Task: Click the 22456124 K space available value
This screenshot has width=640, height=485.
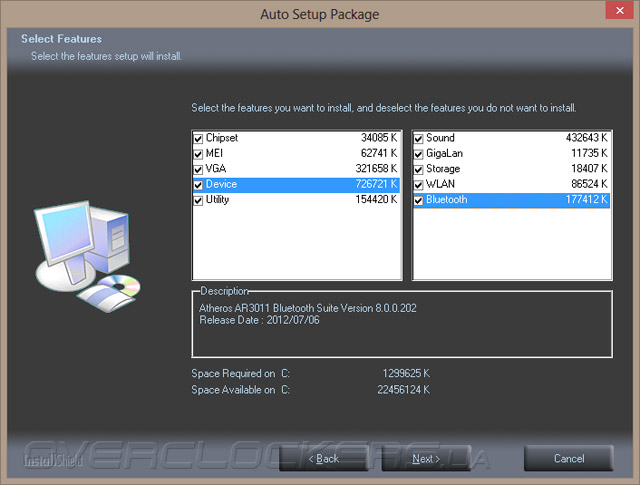Action: (403, 390)
